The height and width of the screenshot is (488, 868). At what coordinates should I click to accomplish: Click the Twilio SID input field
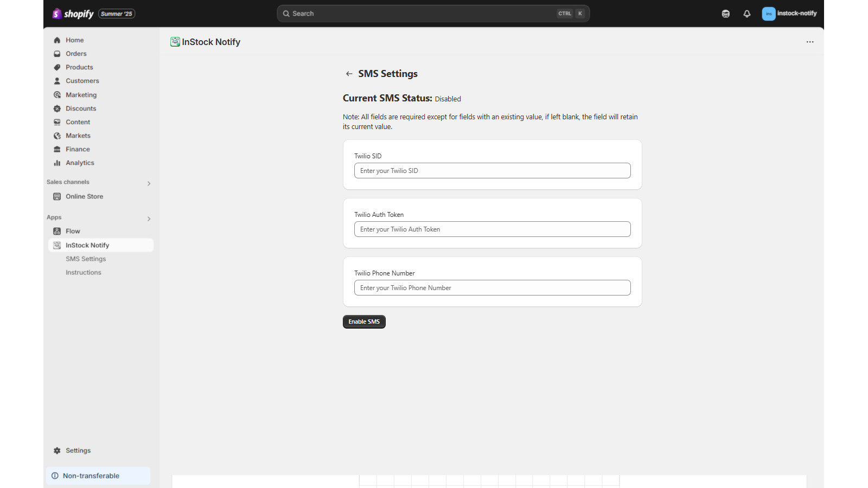(493, 171)
